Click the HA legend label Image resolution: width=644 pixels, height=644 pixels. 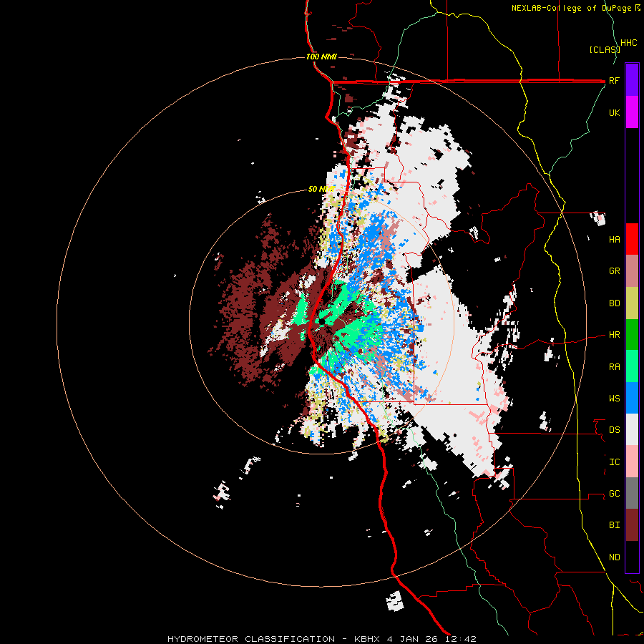(x=614, y=240)
